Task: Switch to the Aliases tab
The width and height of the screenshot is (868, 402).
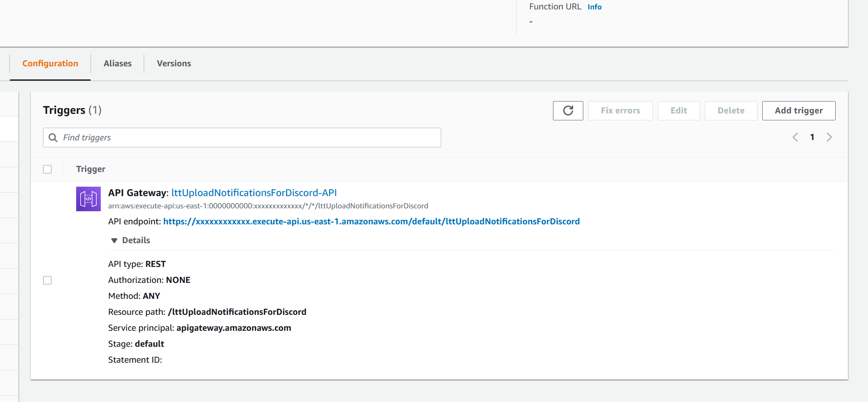Action: 118,63
